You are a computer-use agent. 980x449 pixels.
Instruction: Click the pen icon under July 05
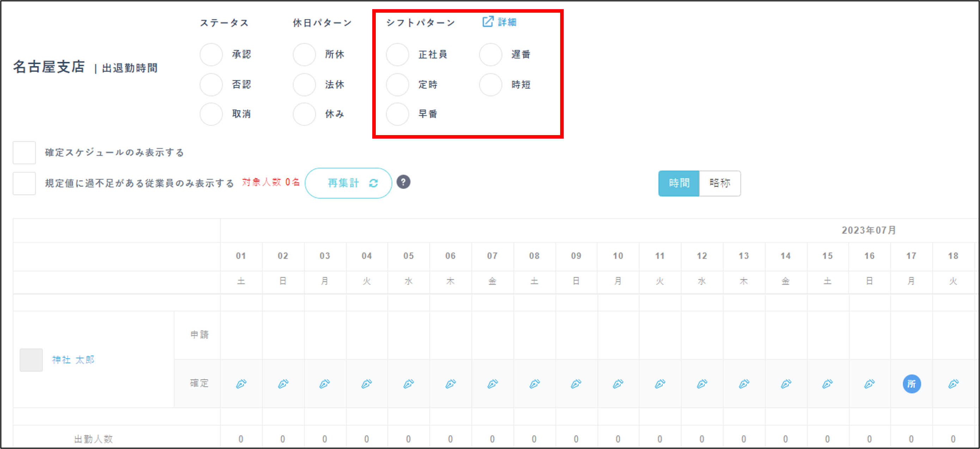point(408,383)
